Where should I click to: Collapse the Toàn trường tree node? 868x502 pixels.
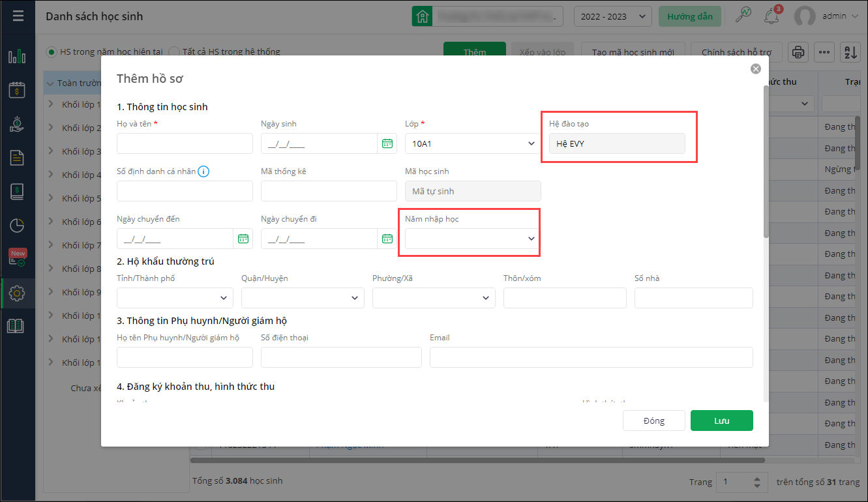click(51, 83)
